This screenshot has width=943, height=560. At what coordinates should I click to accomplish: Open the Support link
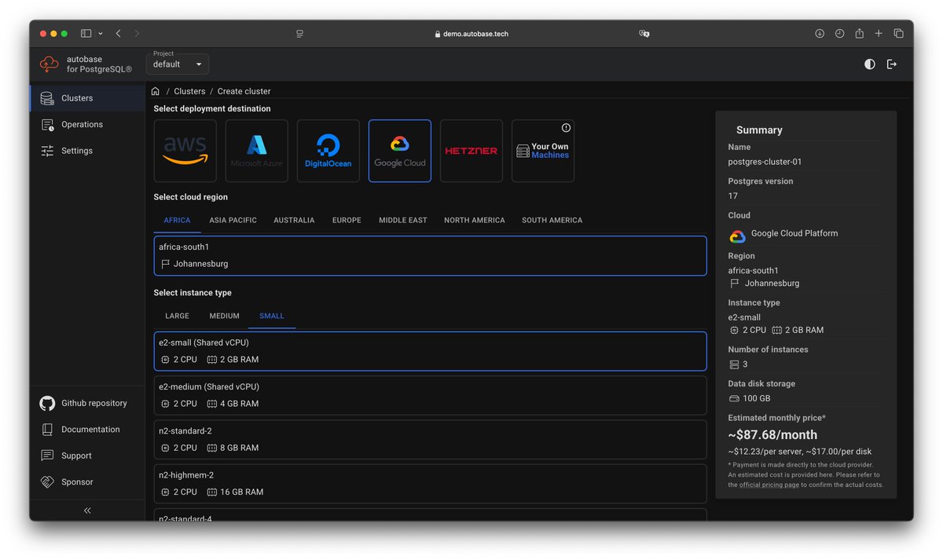click(x=87, y=456)
